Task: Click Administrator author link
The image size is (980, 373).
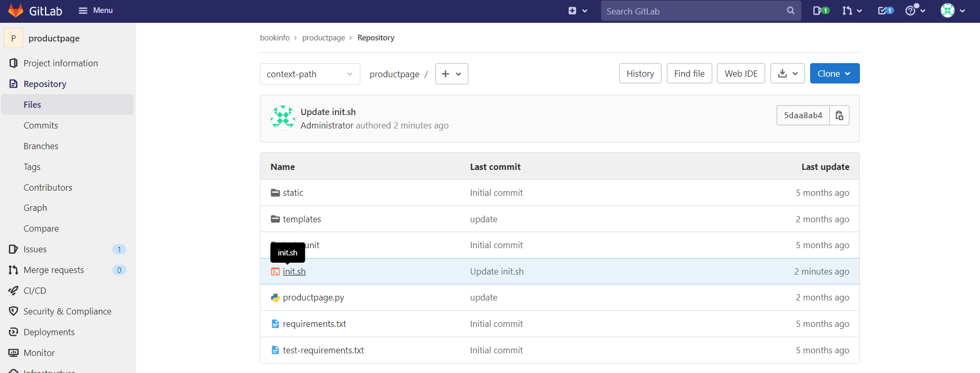Action: pyautogui.click(x=327, y=125)
